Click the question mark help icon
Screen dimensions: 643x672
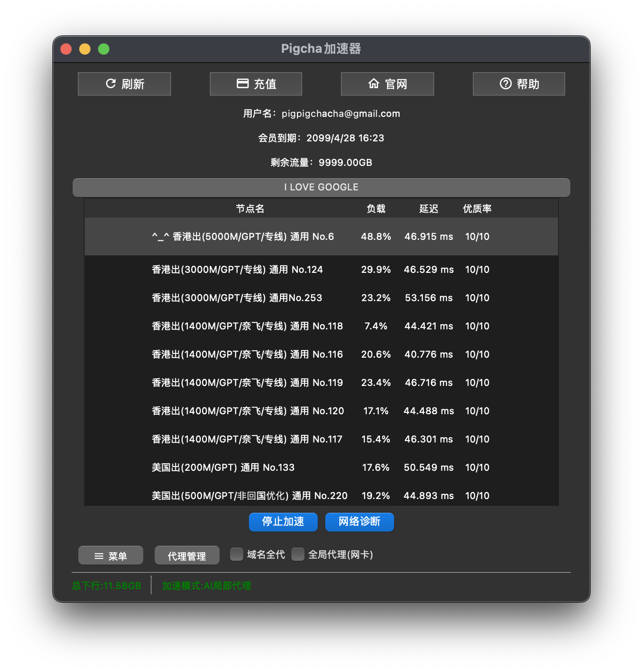[506, 83]
